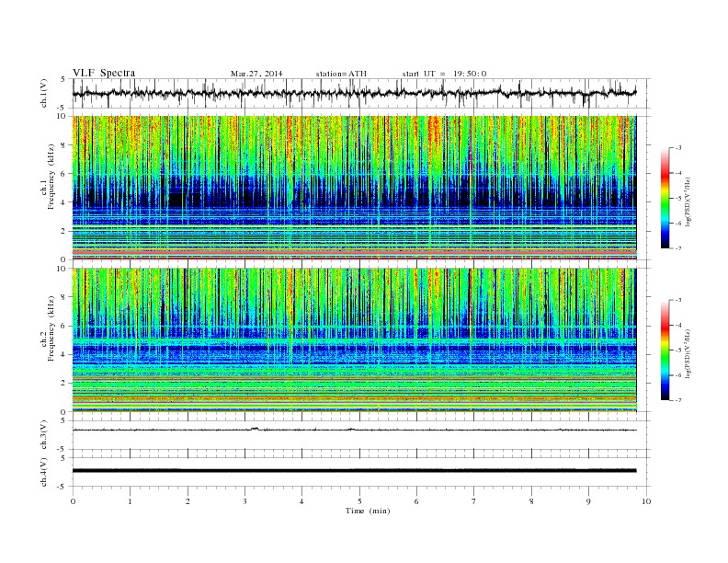Click the "6" kHz tick on ch.2 spectrogram

(63, 326)
